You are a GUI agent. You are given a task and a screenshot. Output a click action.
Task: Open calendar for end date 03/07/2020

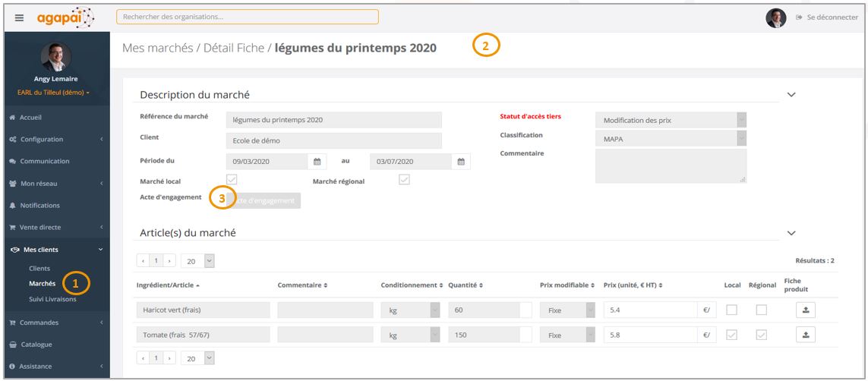tap(461, 162)
